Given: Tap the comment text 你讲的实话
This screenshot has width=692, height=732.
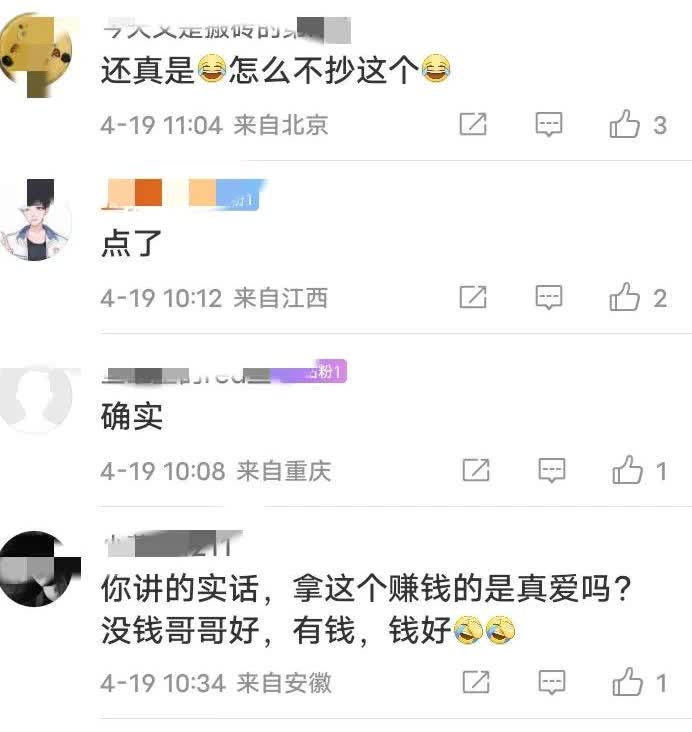Looking at the screenshot, I should pos(180,588).
